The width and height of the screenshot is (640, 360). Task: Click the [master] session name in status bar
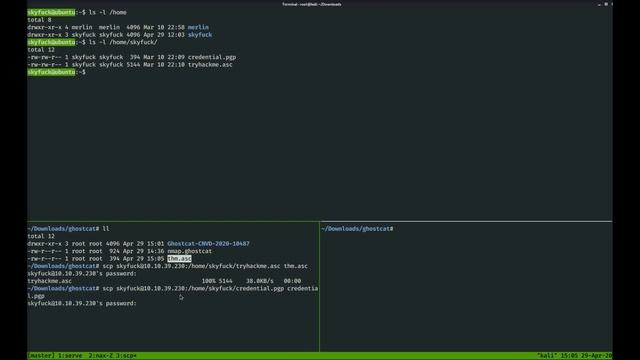pos(41,356)
